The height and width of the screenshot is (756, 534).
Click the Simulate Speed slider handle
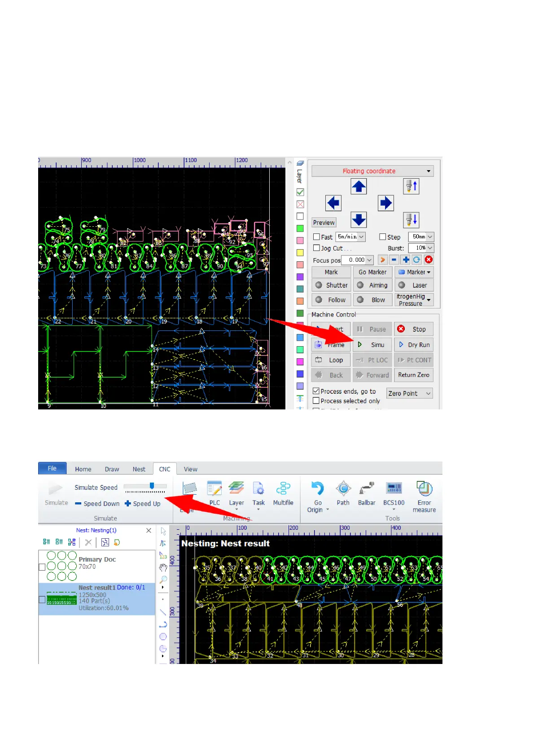click(x=152, y=486)
